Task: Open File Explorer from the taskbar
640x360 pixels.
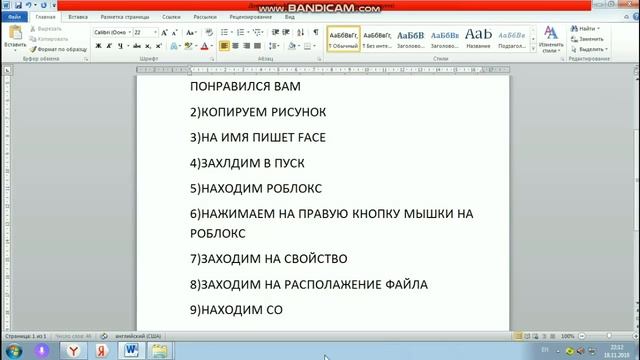Action: tap(160, 351)
